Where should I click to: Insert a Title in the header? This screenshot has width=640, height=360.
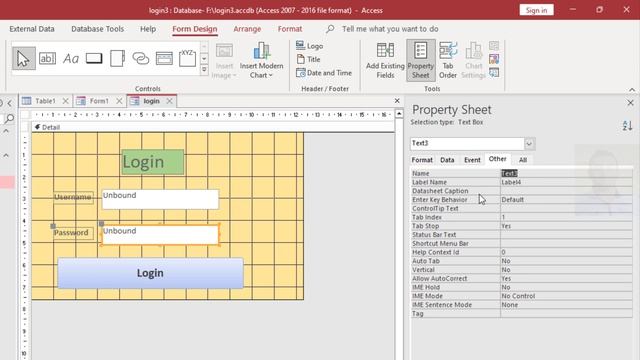tap(309, 59)
